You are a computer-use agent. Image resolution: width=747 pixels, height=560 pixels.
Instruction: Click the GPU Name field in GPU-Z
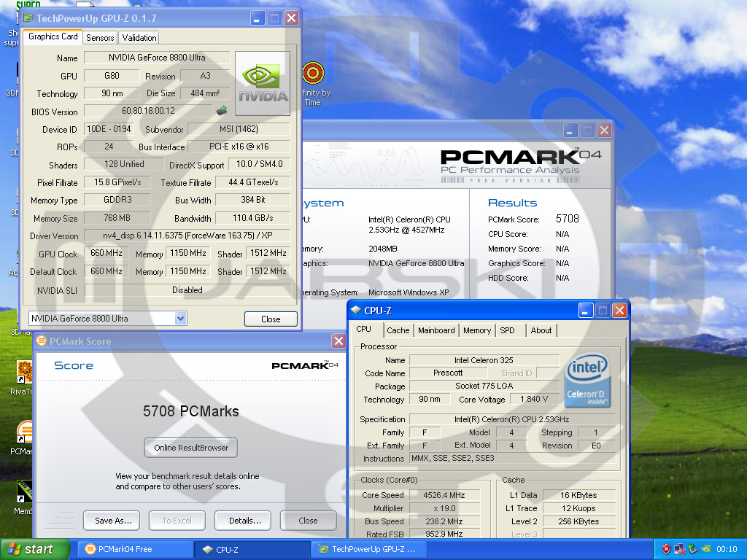click(x=157, y=58)
